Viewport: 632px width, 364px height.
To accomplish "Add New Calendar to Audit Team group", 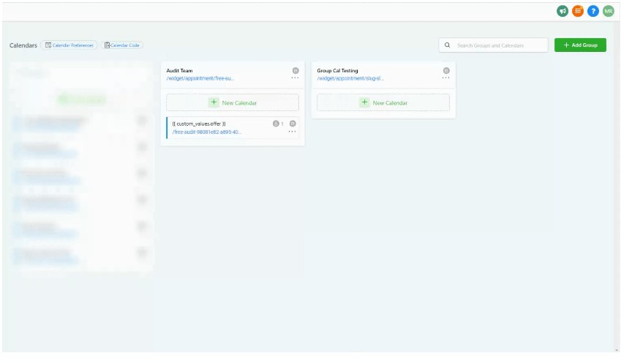I will click(x=233, y=102).
